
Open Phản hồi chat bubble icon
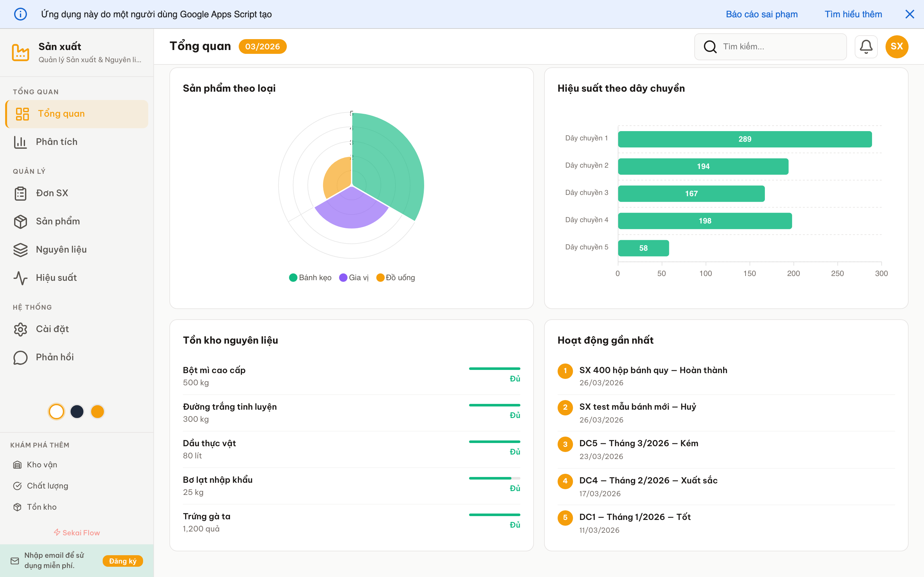(20, 357)
